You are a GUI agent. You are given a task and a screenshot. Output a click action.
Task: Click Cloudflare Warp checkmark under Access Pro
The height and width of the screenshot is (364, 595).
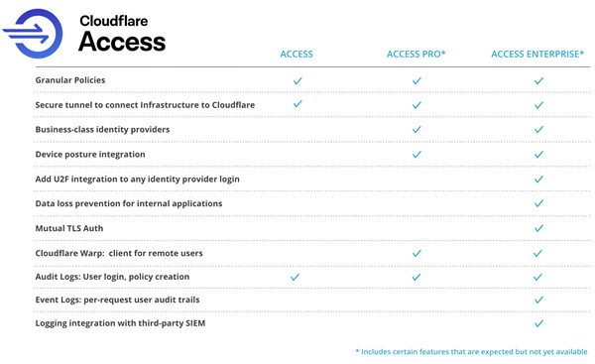point(416,253)
